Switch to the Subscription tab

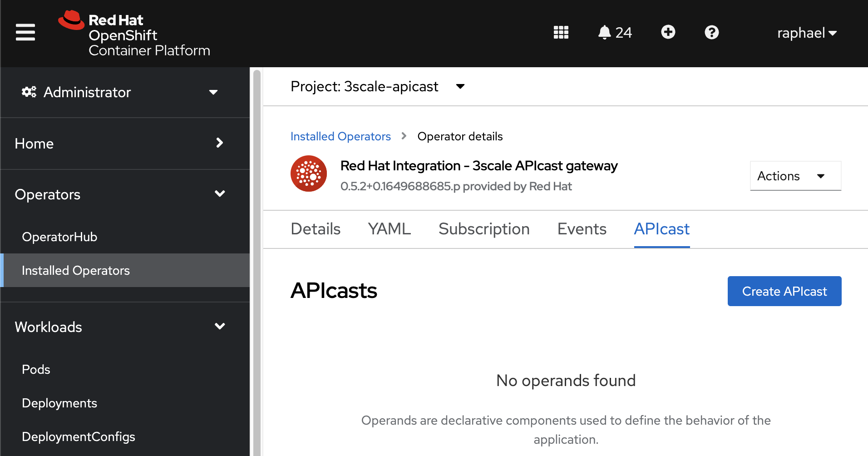pos(484,229)
